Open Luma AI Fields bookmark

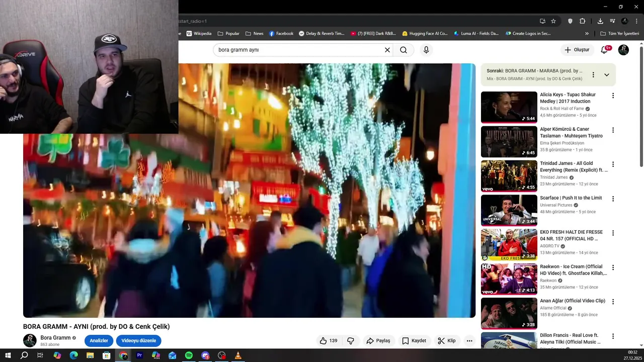point(476,34)
